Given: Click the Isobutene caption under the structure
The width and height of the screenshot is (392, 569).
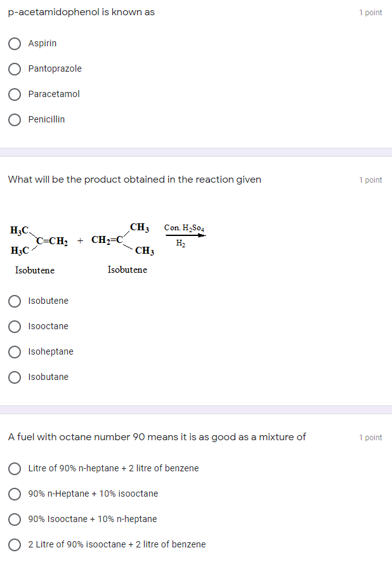Looking at the screenshot, I should [x=35, y=270].
